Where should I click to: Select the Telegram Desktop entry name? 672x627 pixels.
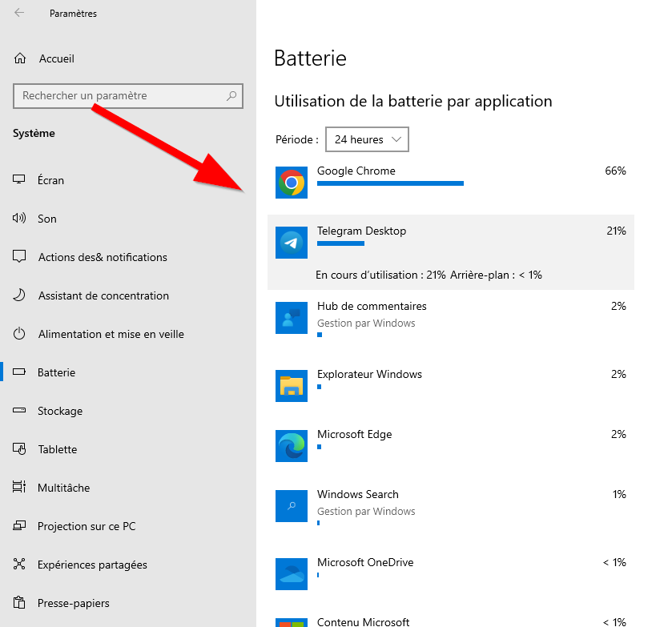(x=361, y=231)
